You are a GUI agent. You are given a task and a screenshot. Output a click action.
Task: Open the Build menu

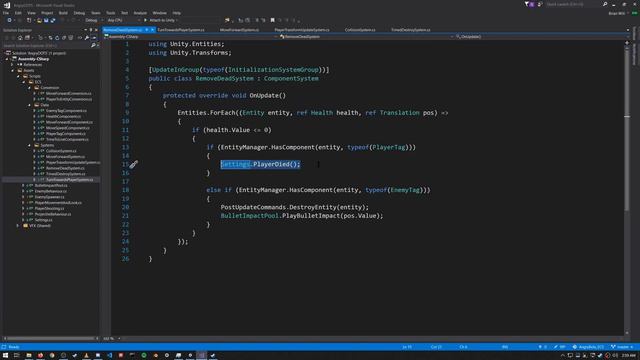[x=63, y=13]
